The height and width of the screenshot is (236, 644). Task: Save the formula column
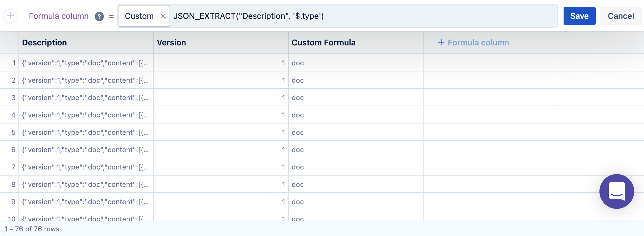point(579,16)
